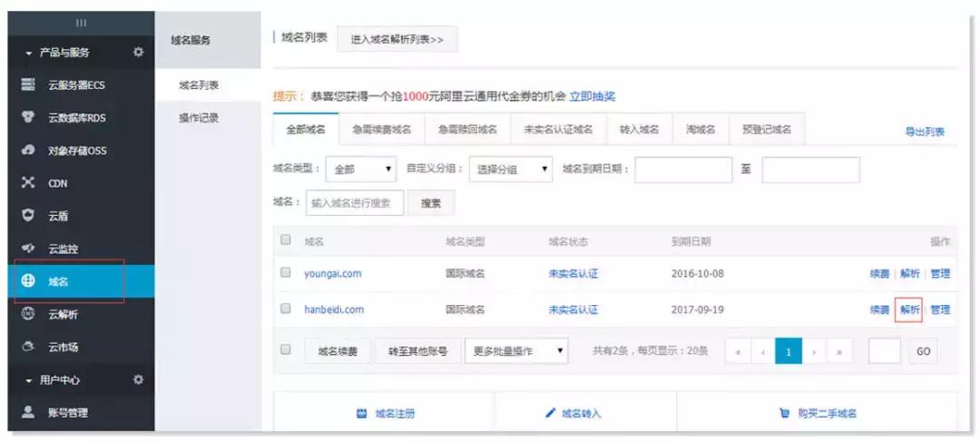Click the pencil icon for 域名转入
The width and height of the screenshot is (980, 443).
550,413
